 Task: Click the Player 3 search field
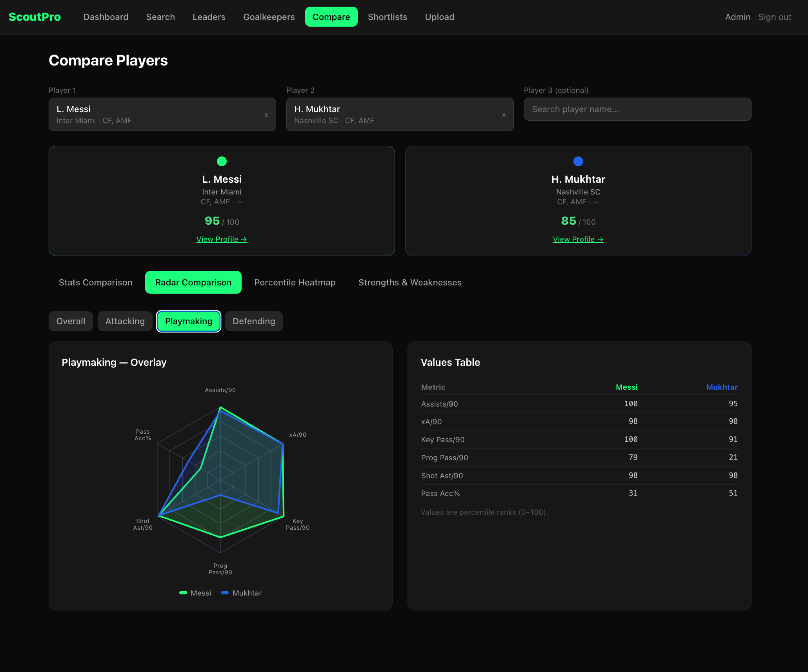638,109
